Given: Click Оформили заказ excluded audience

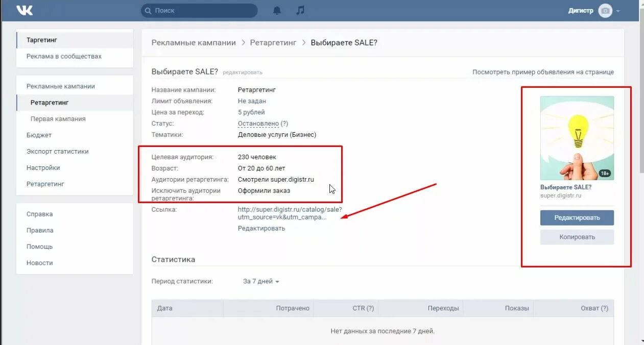Looking at the screenshot, I should coord(264,191).
